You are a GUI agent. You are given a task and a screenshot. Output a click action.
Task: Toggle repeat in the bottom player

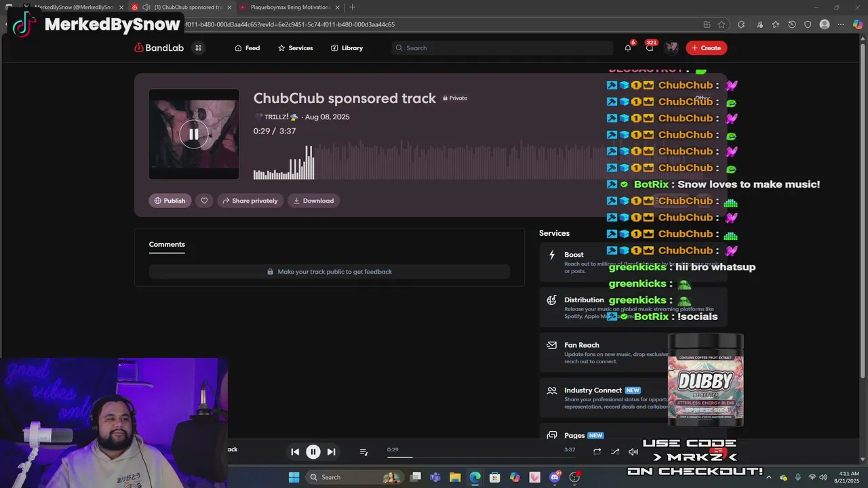pos(597,452)
